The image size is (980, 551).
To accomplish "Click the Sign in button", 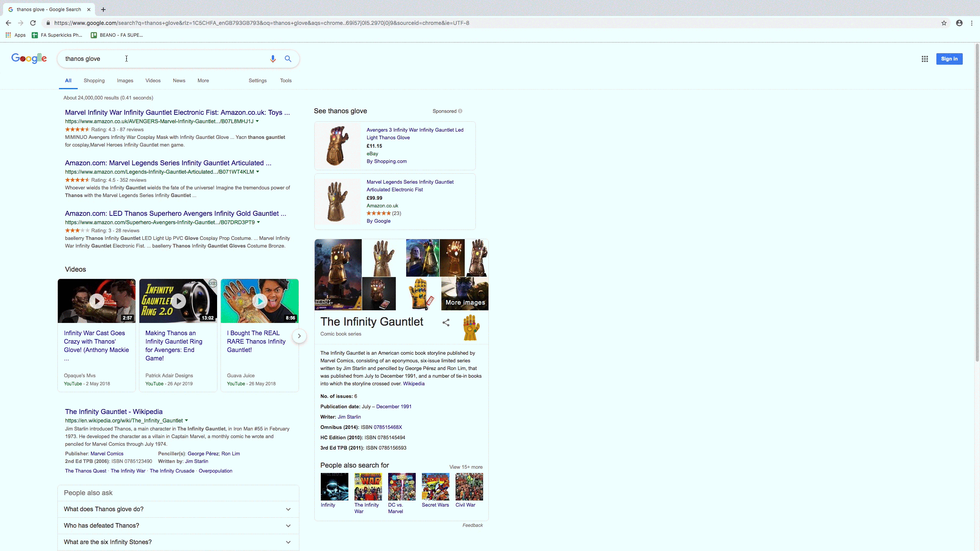I will [x=949, y=59].
